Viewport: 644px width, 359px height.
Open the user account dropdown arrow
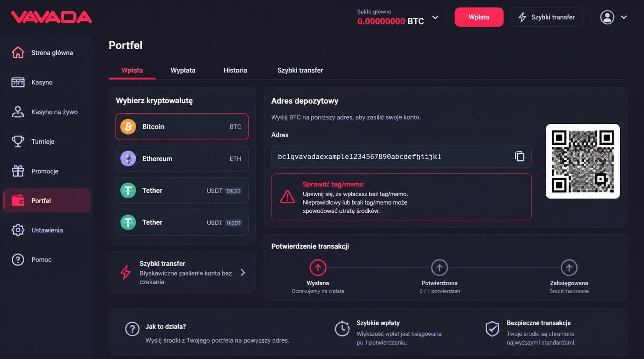(x=624, y=17)
